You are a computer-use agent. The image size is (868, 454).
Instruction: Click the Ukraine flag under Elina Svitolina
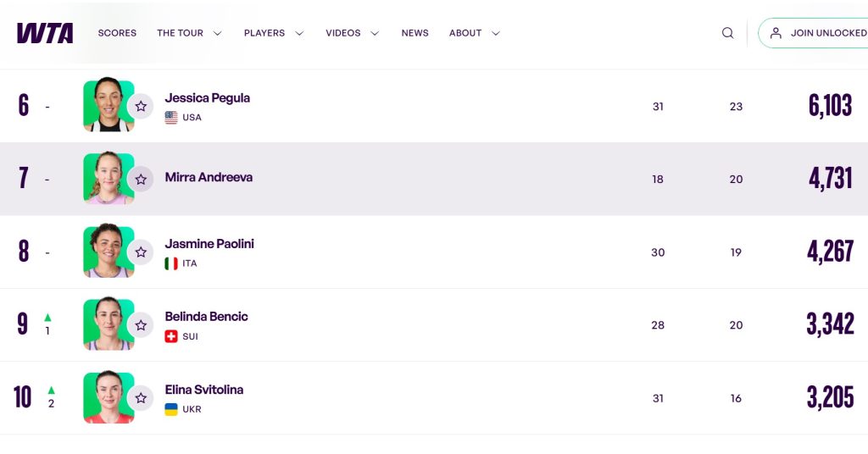coord(171,409)
